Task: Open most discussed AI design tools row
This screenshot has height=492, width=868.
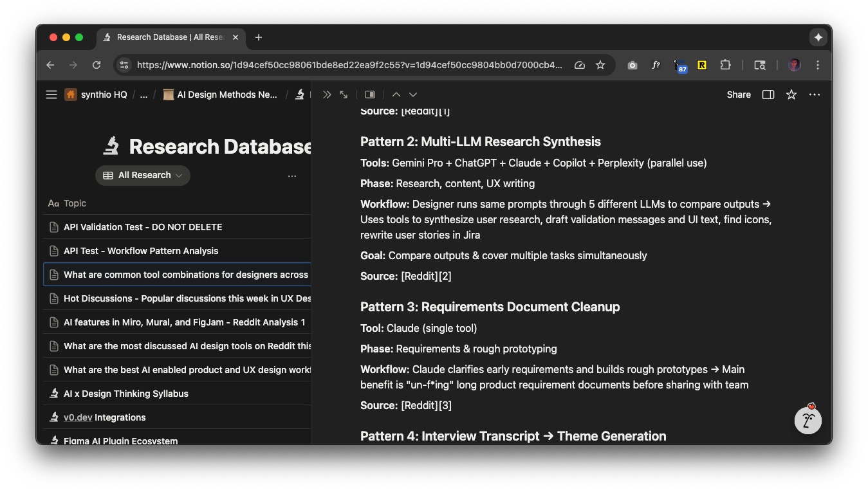Action: [x=177, y=346]
